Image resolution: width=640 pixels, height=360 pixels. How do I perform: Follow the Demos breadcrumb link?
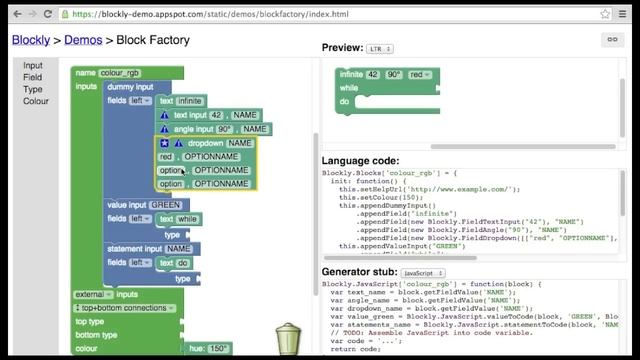[83, 40]
